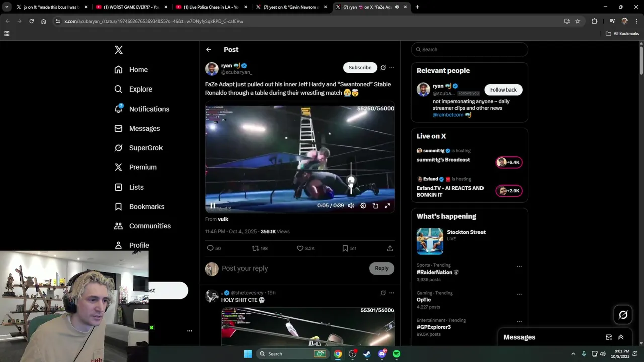Open more options for the OpTic trend
The image size is (644, 362).
(x=519, y=294)
